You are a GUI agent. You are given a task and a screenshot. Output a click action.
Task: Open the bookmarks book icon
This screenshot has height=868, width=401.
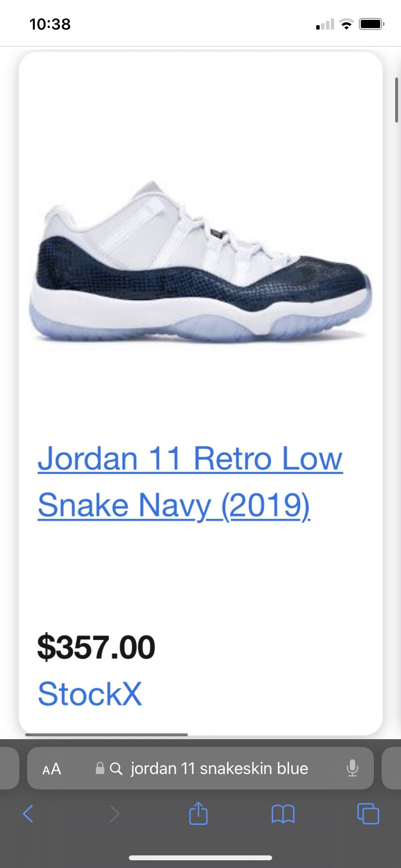283,814
